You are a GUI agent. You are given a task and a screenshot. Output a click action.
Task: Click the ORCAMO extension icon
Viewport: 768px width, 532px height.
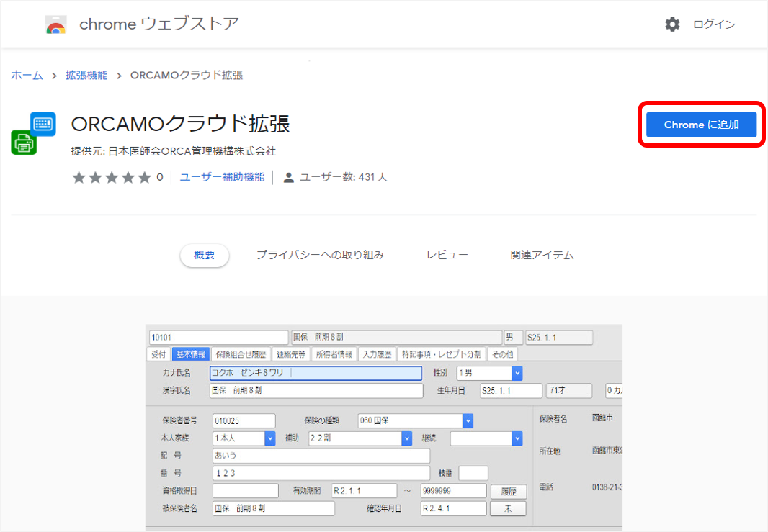click(x=33, y=133)
